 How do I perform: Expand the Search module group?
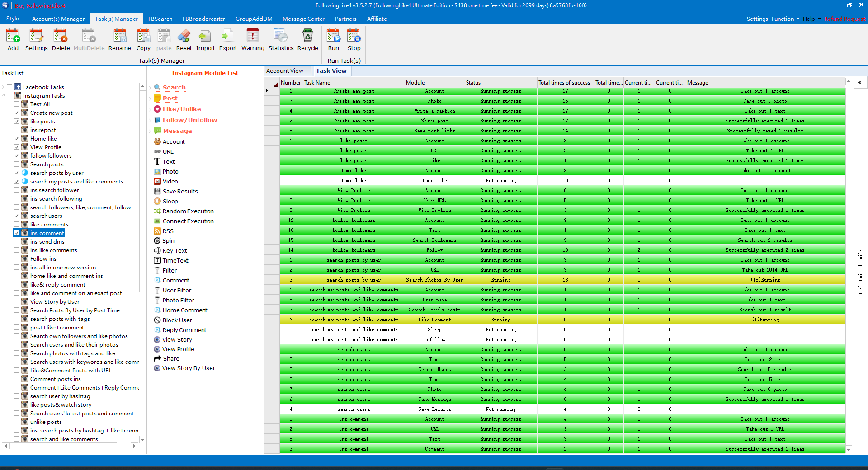point(150,87)
